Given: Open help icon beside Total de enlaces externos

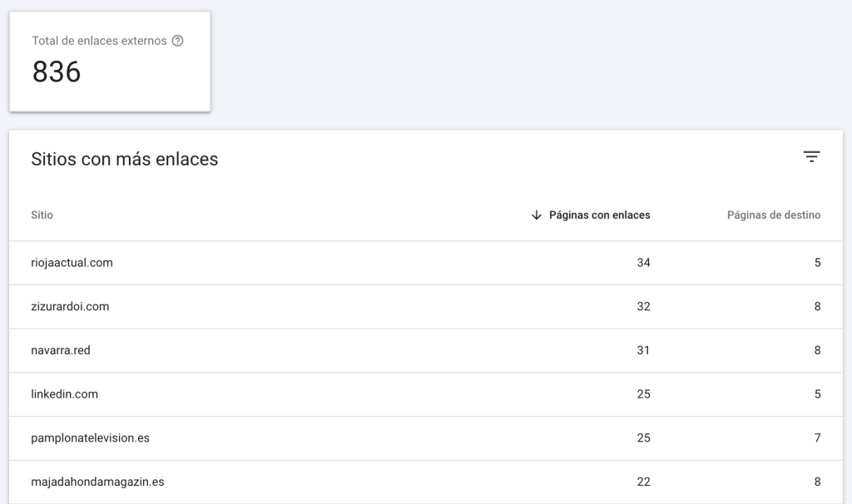Looking at the screenshot, I should 178,41.
